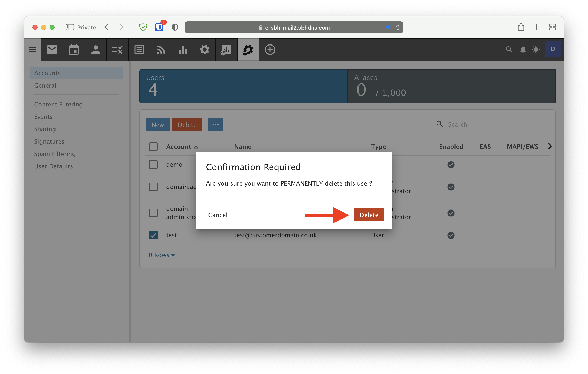This screenshot has height=374, width=588.
Task: Open the three-dots more actions menu
Action: pyautogui.click(x=215, y=125)
